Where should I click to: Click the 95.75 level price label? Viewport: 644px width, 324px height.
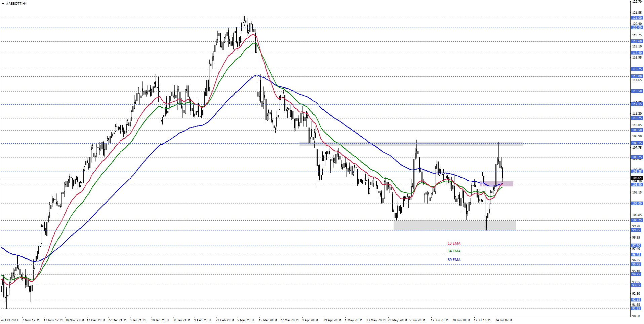pyautogui.click(x=637, y=264)
